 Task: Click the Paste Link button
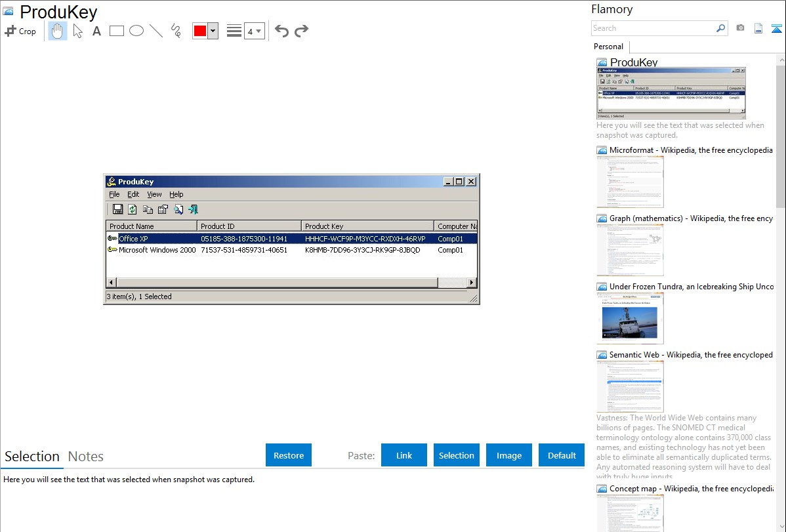tap(404, 455)
